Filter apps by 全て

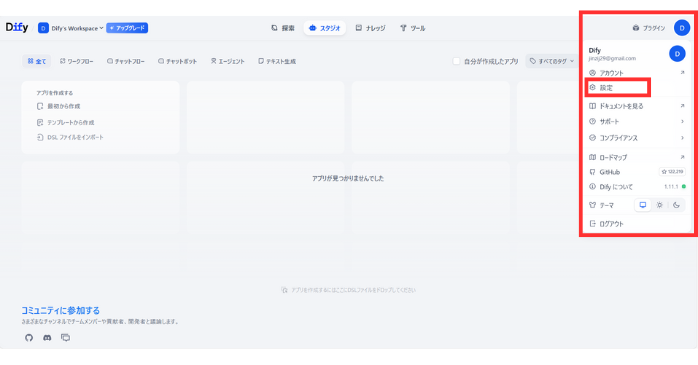tap(37, 61)
